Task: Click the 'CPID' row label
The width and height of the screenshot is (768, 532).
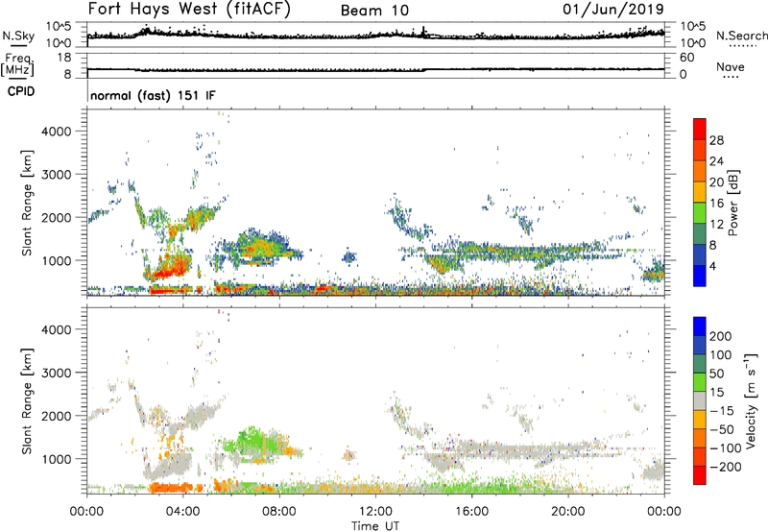Action: (21, 91)
